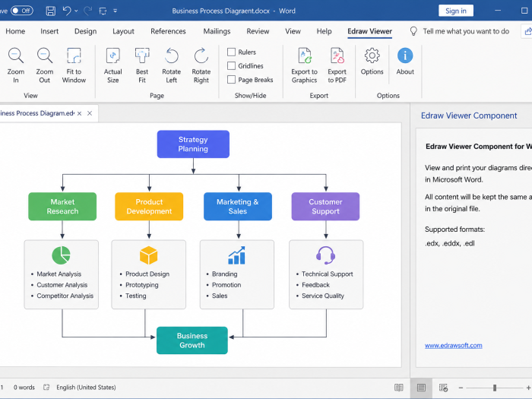532x399 pixels.
Task: Select the Edraw Viewer tab
Action: coord(370,31)
